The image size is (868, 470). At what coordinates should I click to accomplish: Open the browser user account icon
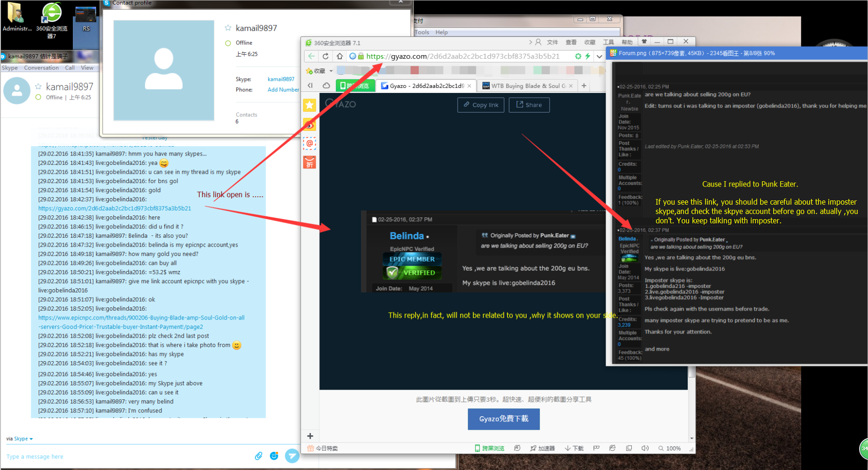pyautogui.click(x=538, y=42)
